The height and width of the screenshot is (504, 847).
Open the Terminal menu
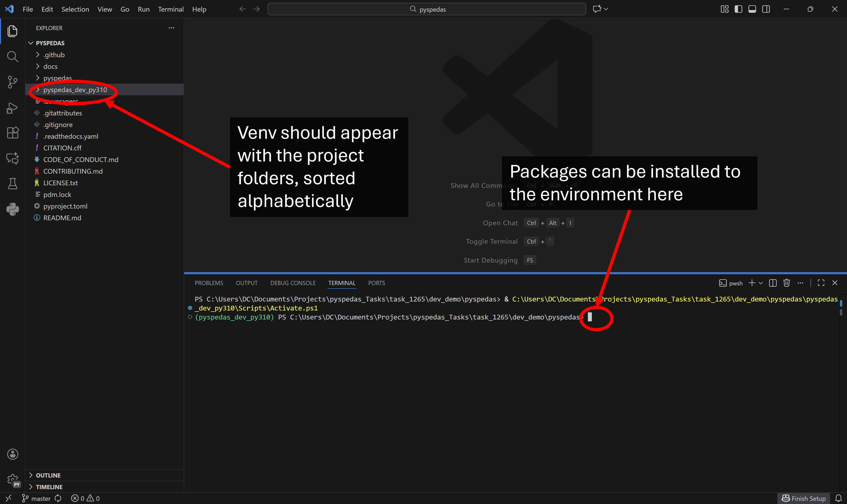click(171, 9)
